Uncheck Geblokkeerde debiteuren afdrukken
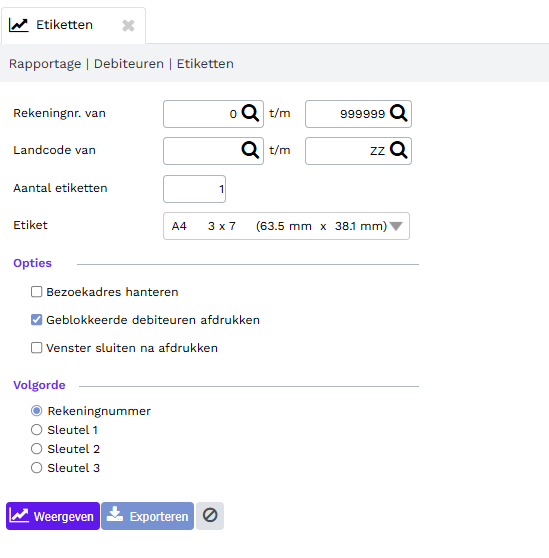The width and height of the screenshot is (549, 558). pyautogui.click(x=36, y=320)
